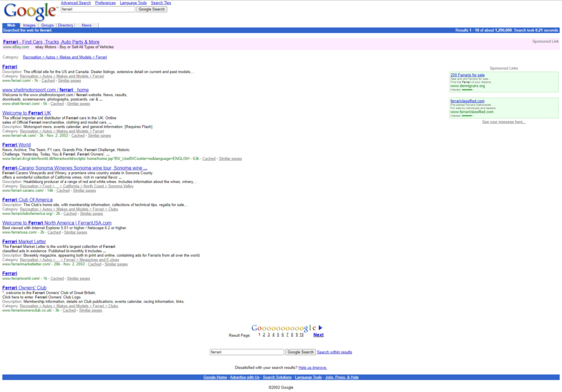This screenshot has width=562, height=392.
Task: Open the Ferrari Owners' Club result
Action: click(x=24, y=287)
